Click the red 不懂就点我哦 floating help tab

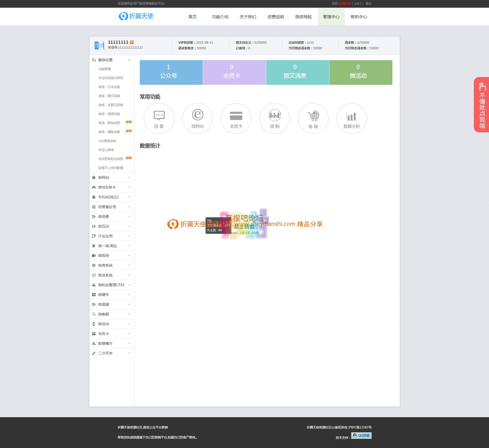pos(482,105)
